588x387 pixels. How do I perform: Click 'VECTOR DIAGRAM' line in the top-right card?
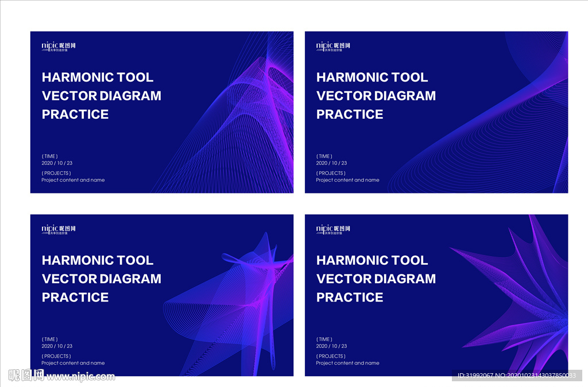pos(376,96)
